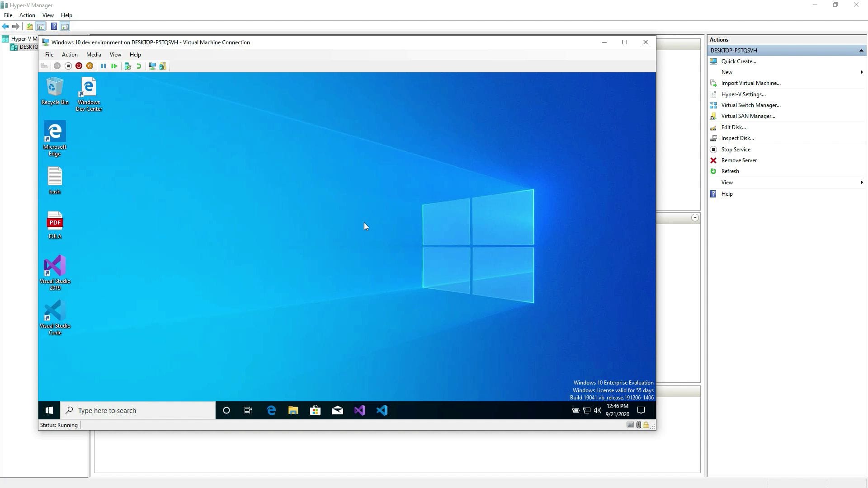This screenshot has width=868, height=488.
Task: Open the Media menu in VM Connection
Action: click(x=93, y=54)
